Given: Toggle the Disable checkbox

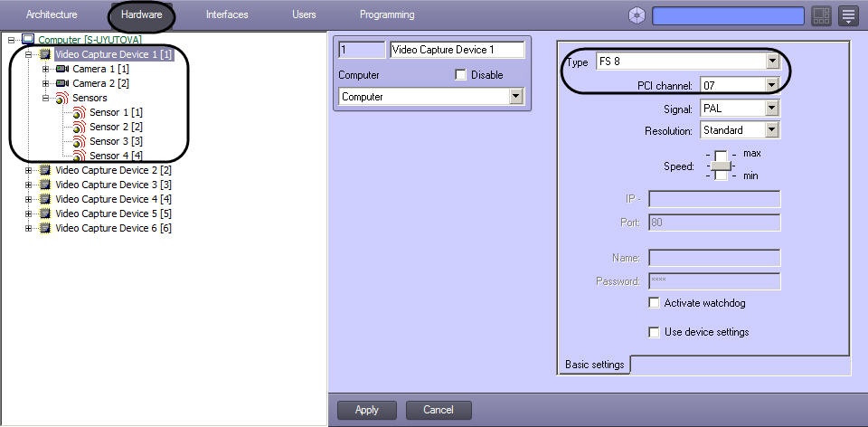Looking at the screenshot, I should 460,75.
